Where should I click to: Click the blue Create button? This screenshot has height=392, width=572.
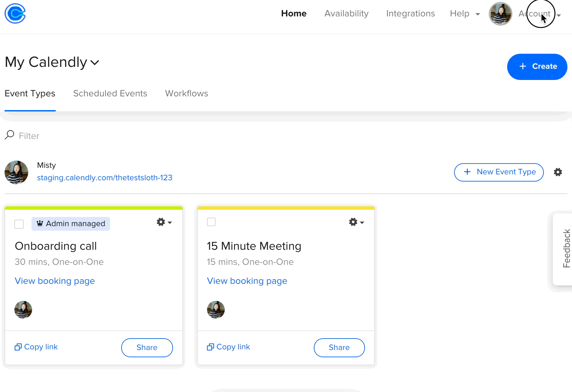point(537,67)
